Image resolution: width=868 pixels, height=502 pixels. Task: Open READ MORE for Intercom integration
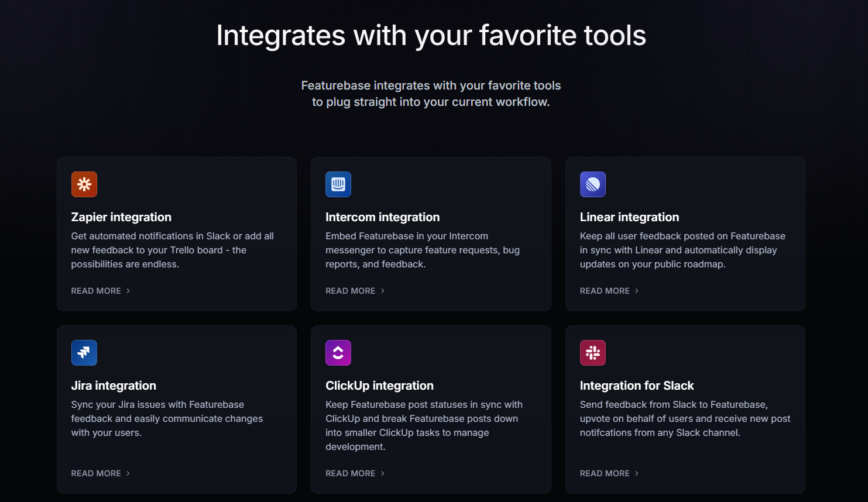tap(350, 291)
